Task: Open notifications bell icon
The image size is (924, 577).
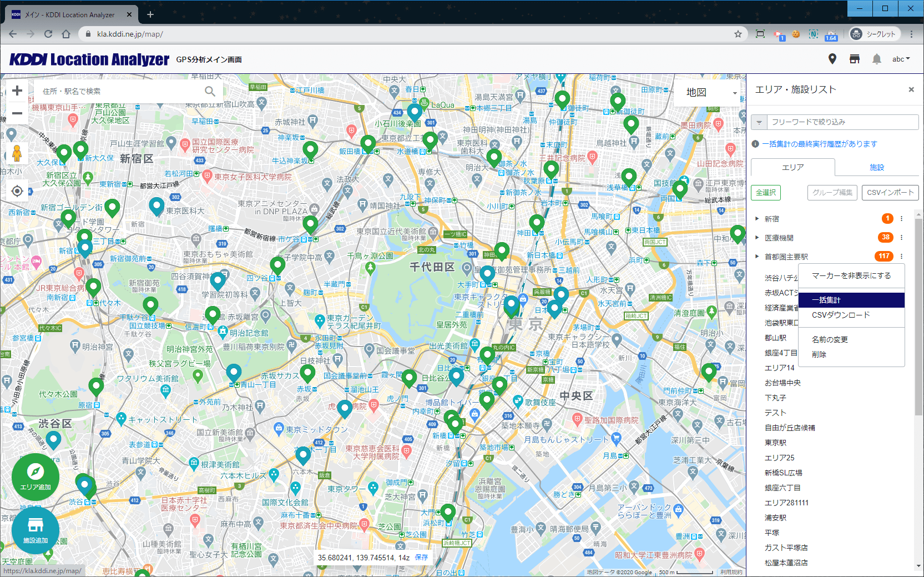Action: [x=877, y=59]
